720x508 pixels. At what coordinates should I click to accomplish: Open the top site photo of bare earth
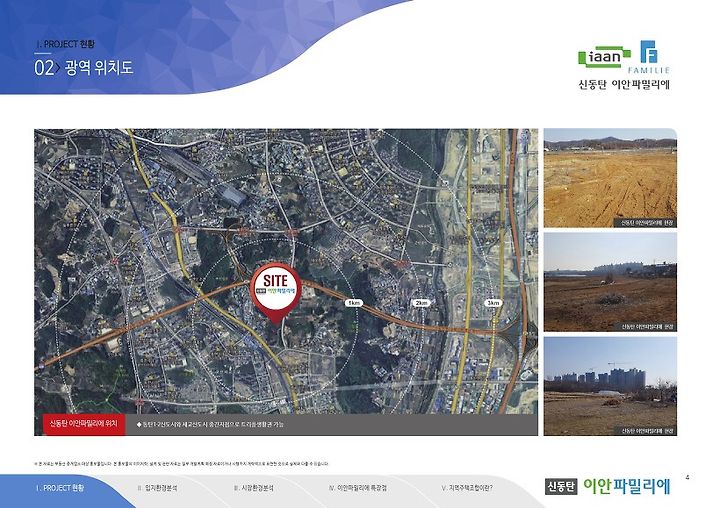pos(610,178)
